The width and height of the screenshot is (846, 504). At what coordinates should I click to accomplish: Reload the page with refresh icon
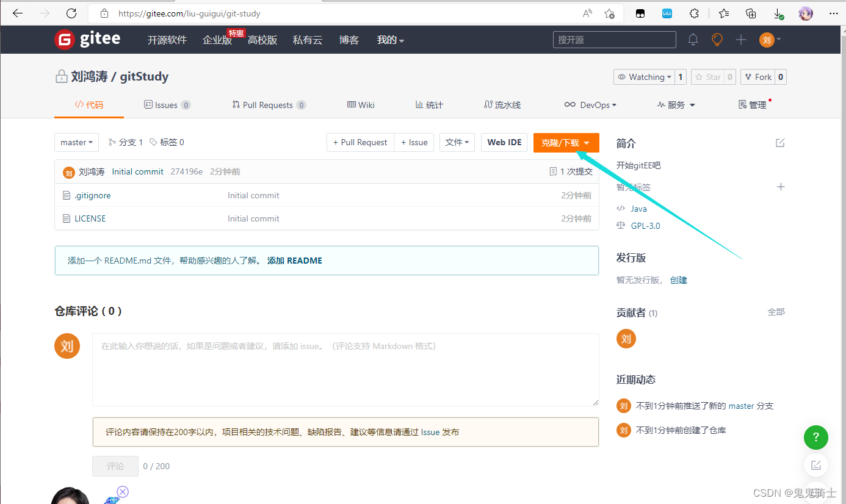(71, 13)
